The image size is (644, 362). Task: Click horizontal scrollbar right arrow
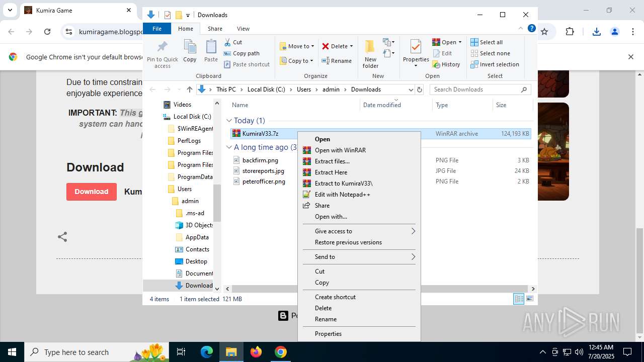(x=533, y=289)
